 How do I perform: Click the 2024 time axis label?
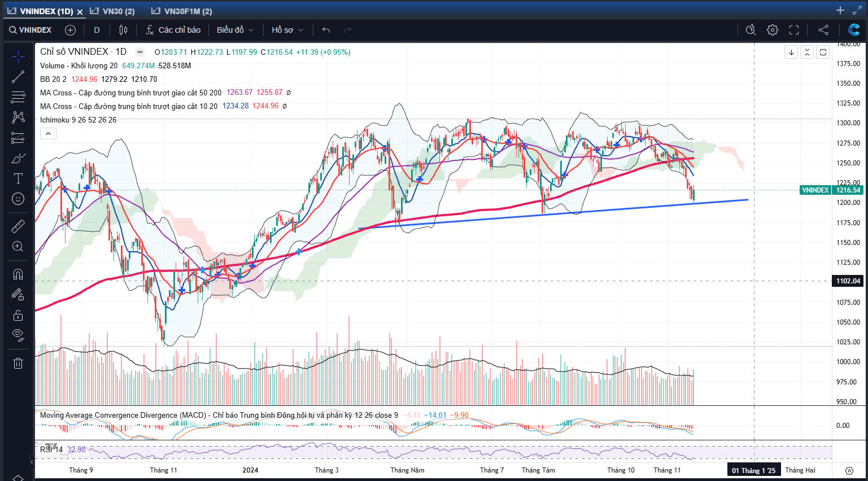[x=250, y=470]
